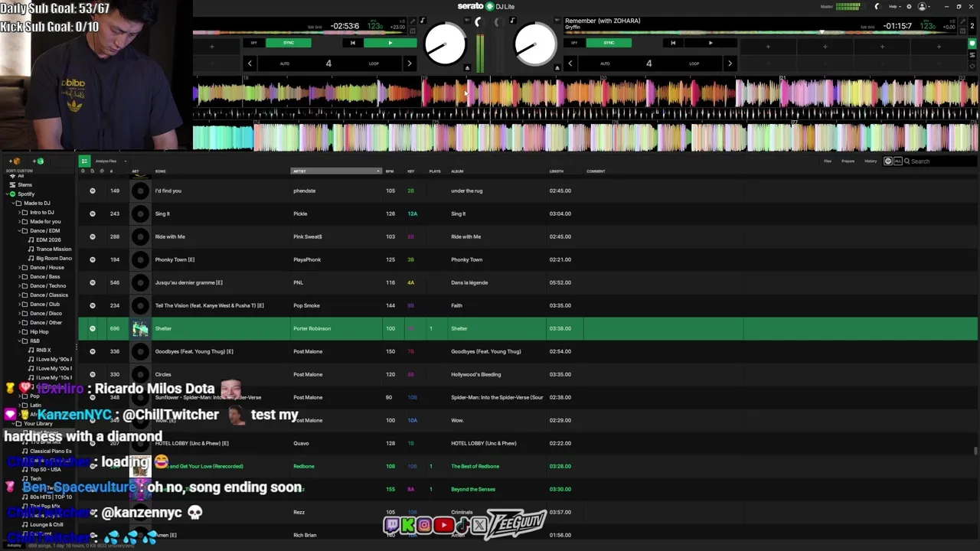Viewport: 980px width, 551px height.
Task: Open Analyze Files dropdown arrow
Action: click(126, 161)
